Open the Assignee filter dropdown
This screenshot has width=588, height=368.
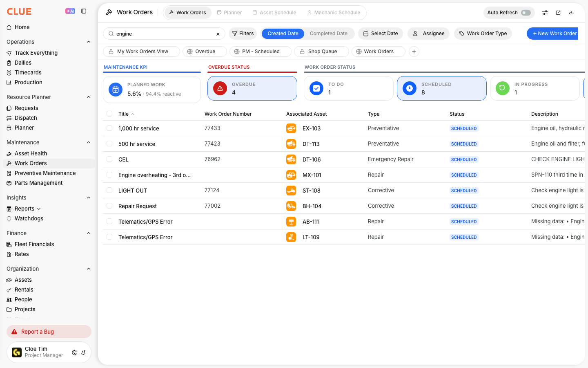(x=428, y=34)
